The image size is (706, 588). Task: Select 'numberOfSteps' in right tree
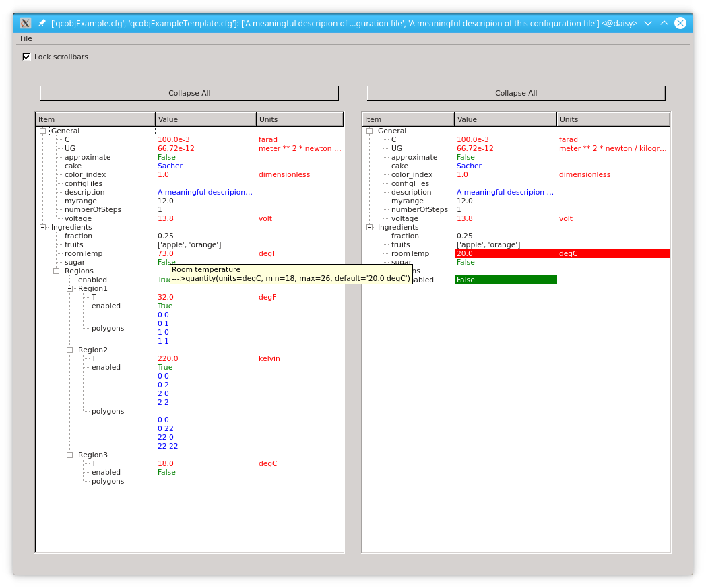420,209
